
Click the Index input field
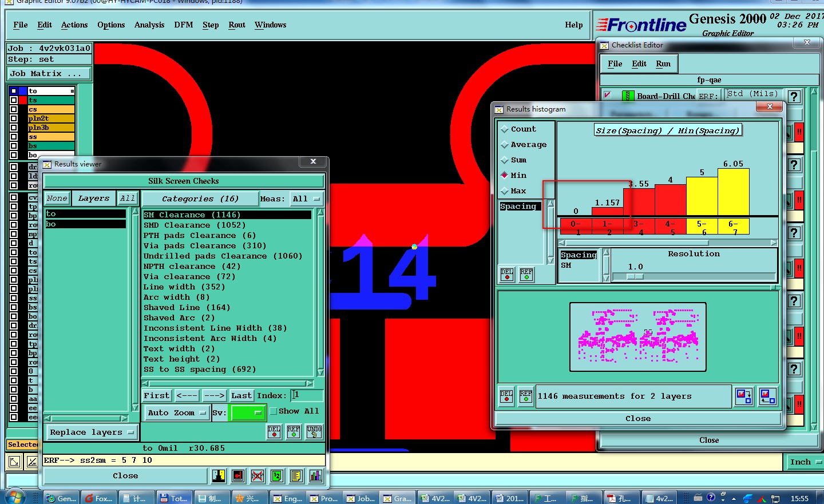coord(307,395)
